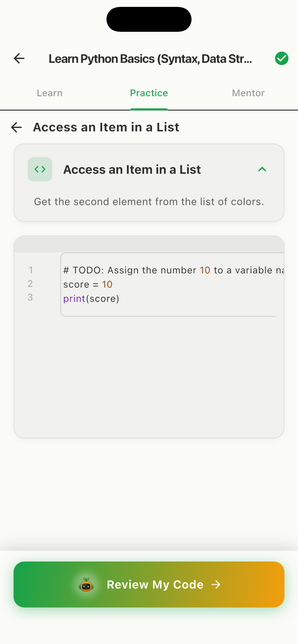298x644 pixels.
Task: Select the code brackets icon beside task title
Action: 40,169
